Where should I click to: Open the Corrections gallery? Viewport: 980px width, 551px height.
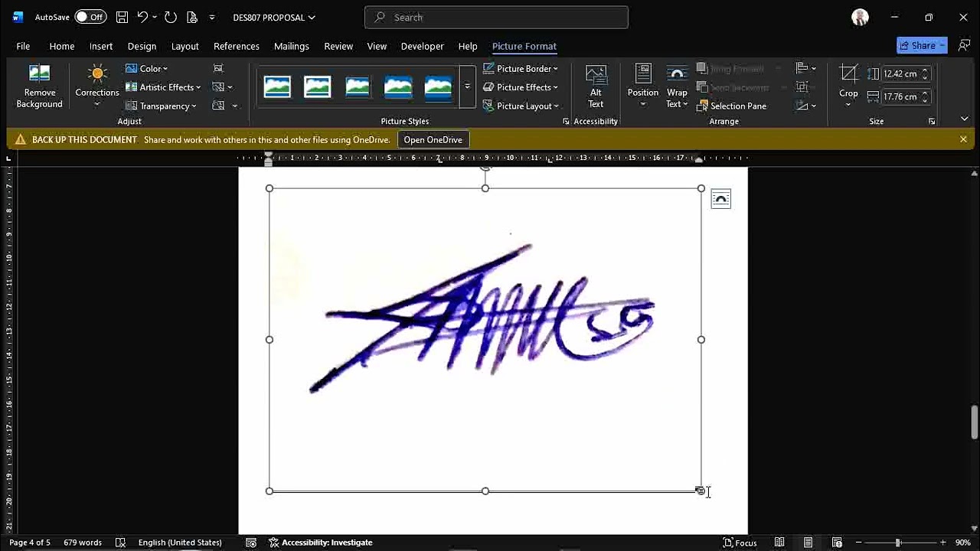click(97, 87)
